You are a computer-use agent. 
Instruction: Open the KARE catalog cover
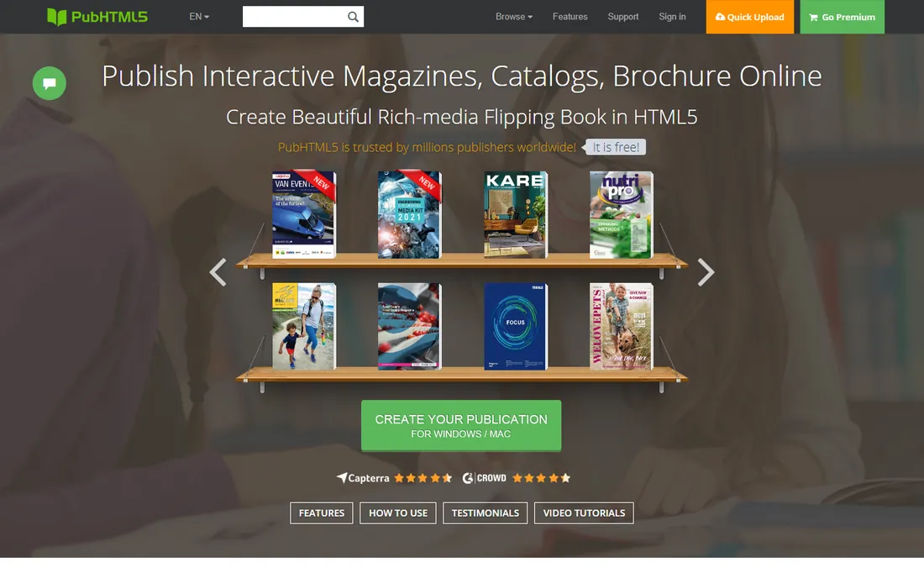tap(516, 215)
